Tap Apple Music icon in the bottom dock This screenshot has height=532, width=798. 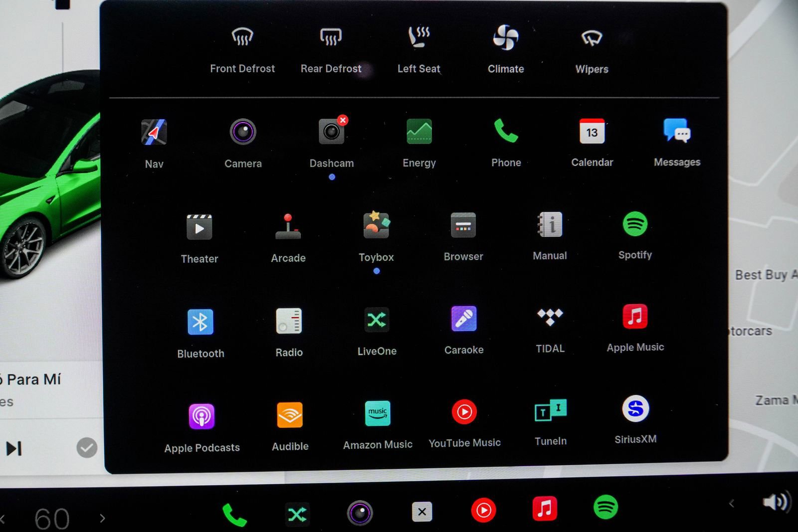point(545,509)
